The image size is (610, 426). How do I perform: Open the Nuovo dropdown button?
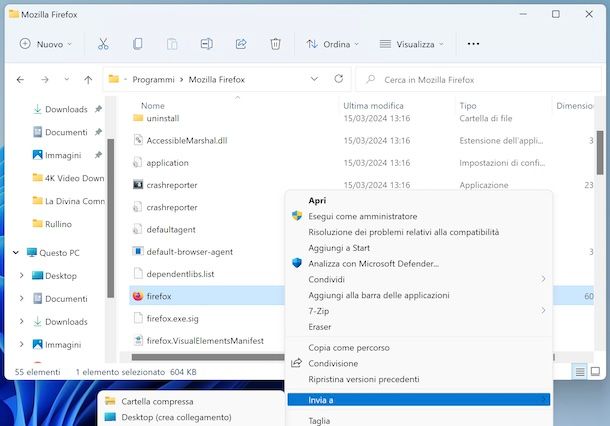(46, 44)
